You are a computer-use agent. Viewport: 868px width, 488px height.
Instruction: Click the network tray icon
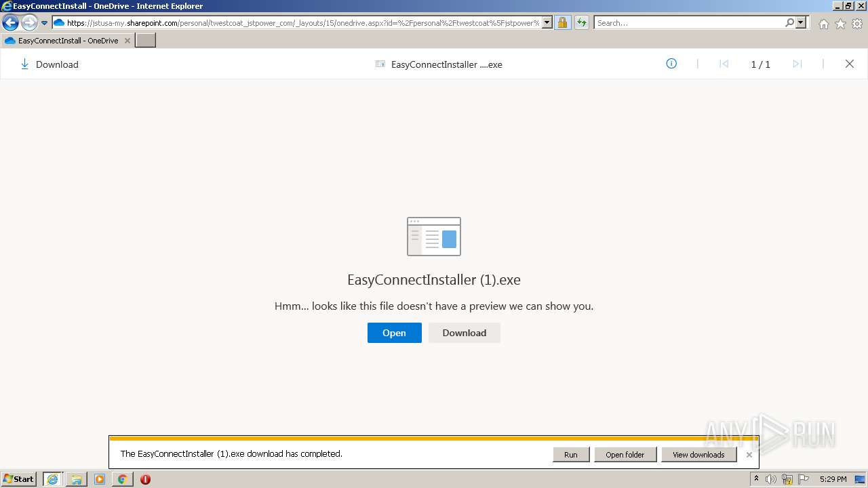click(x=788, y=479)
